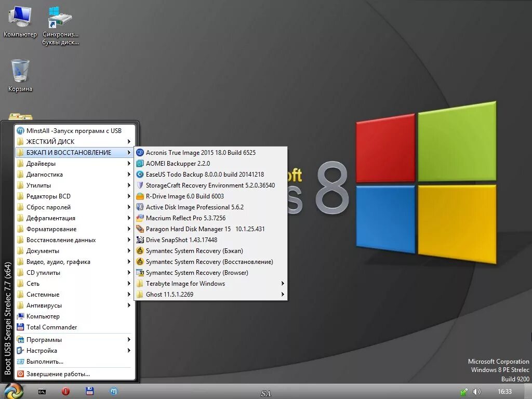532x399 pixels.
Task: Click the MInstAll icon on the taskbar
Action: [114, 391]
